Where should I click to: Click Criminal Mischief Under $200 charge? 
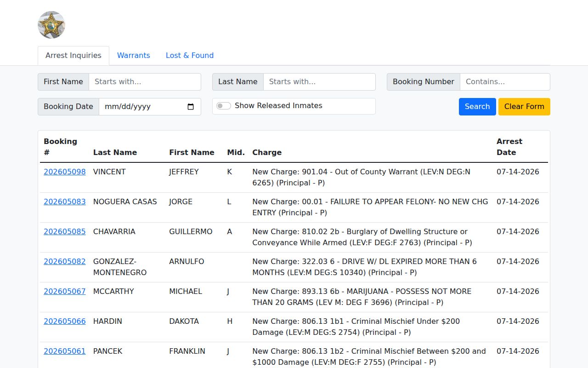point(356,327)
